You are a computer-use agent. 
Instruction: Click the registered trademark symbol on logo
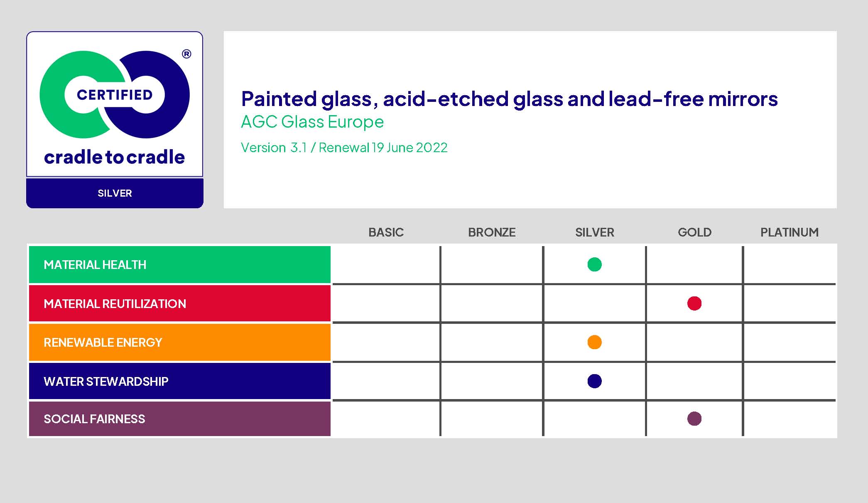(x=186, y=54)
